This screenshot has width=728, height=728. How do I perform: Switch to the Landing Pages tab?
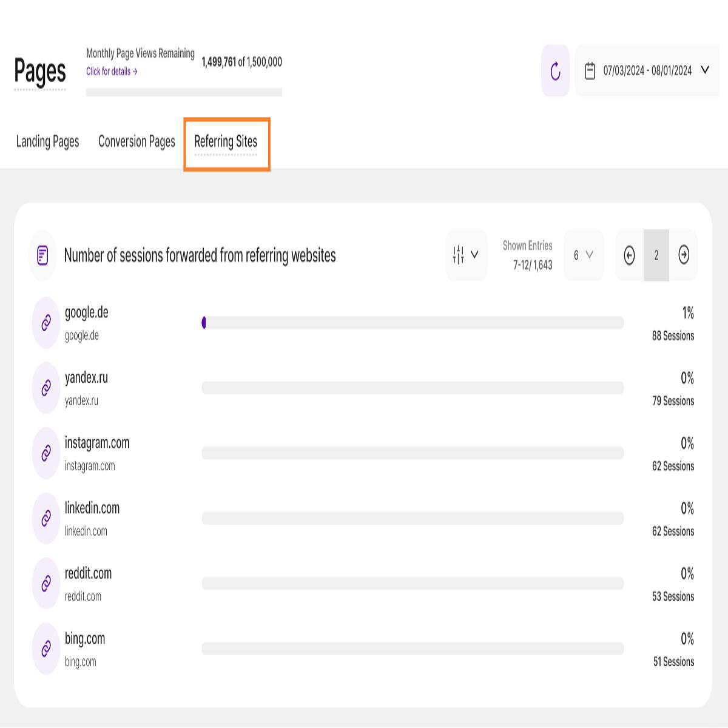(x=47, y=141)
